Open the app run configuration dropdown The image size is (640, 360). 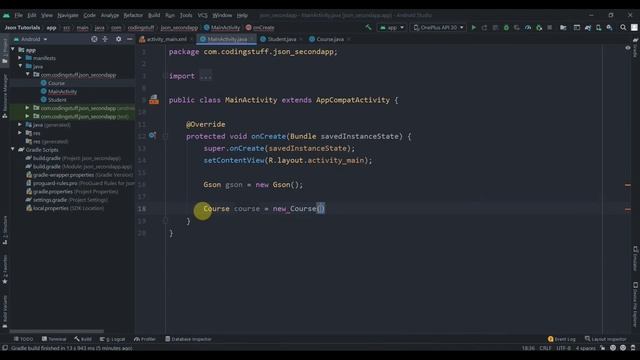[x=392, y=27]
